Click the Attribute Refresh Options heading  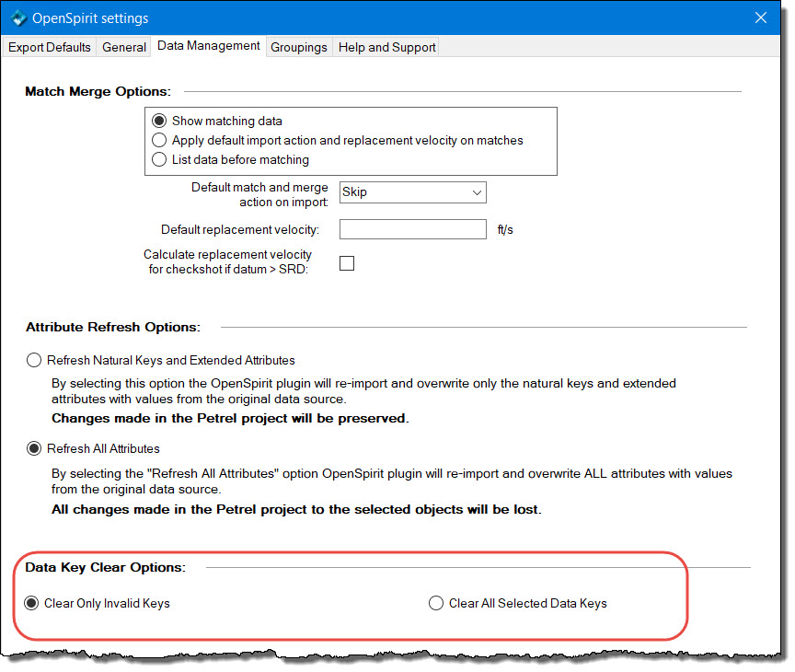113,327
